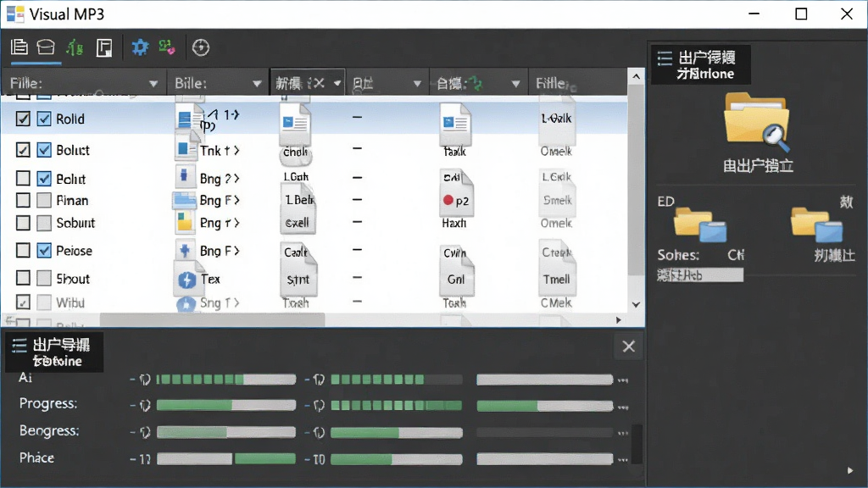Viewport: 868px width, 488px height.
Task: Click the list icon in bottom panel header
Action: 19,346
